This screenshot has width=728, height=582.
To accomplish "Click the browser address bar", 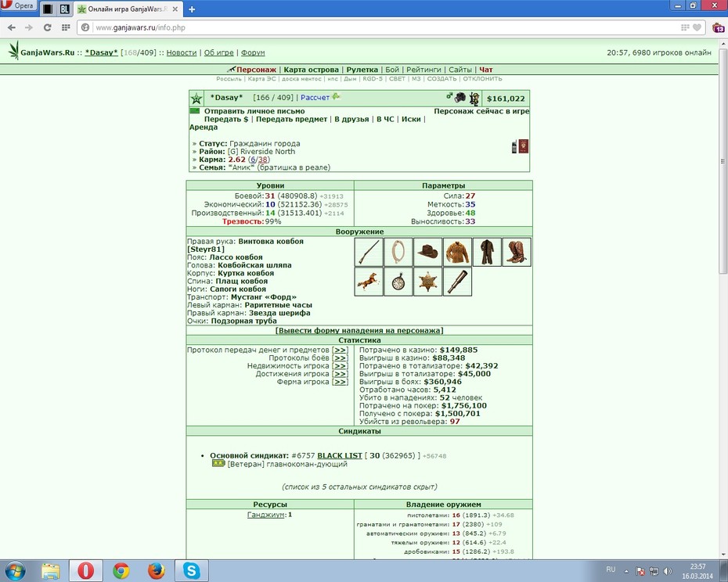I will pos(385,27).
